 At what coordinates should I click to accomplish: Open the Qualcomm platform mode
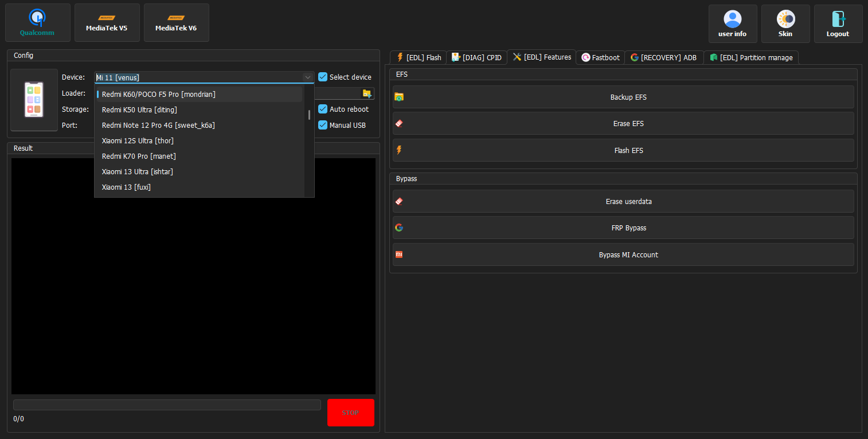(37, 23)
